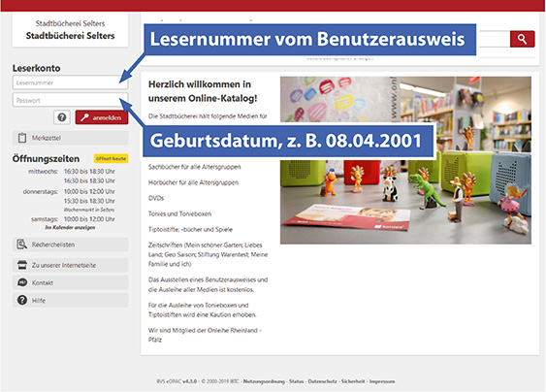
Task: Open the Kontakt page
Action: 70,282
